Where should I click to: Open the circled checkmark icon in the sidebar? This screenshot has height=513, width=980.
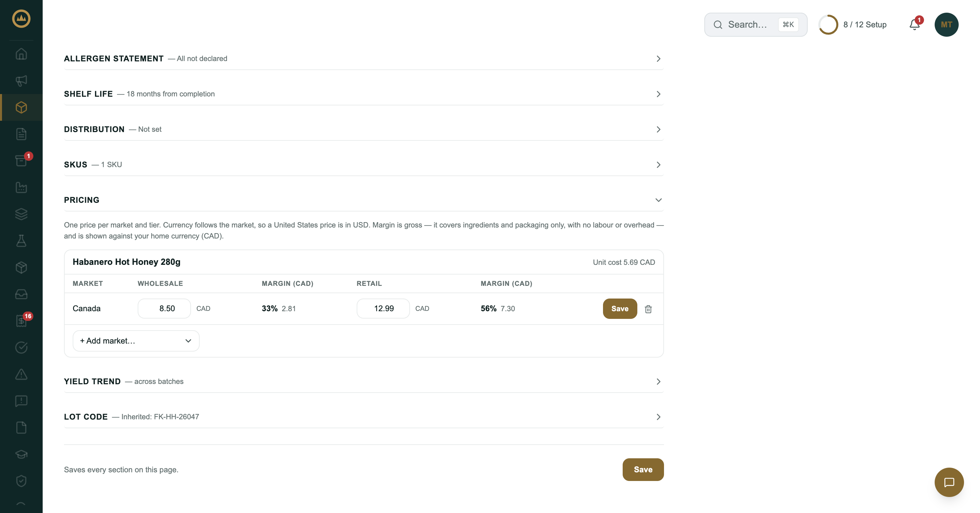(21, 348)
